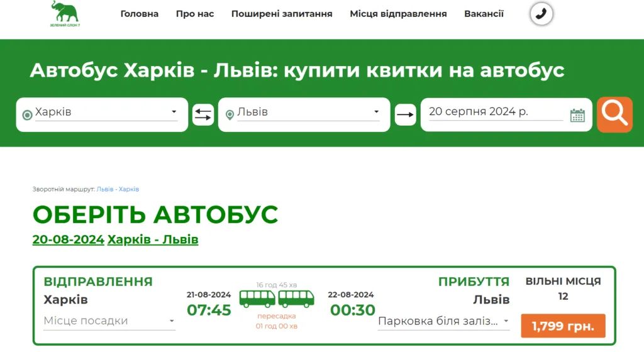The width and height of the screenshot is (644, 352).
Task: Go to Головна menu item
Action: [139, 14]
